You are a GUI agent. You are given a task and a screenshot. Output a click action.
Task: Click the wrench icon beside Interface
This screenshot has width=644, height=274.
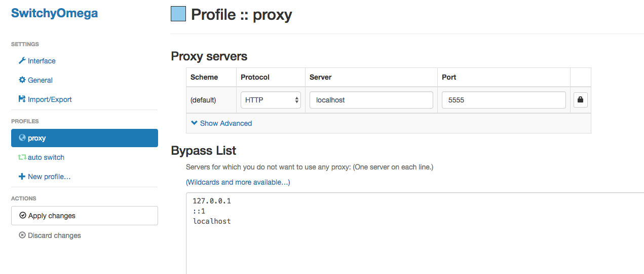tap(22, 61)
